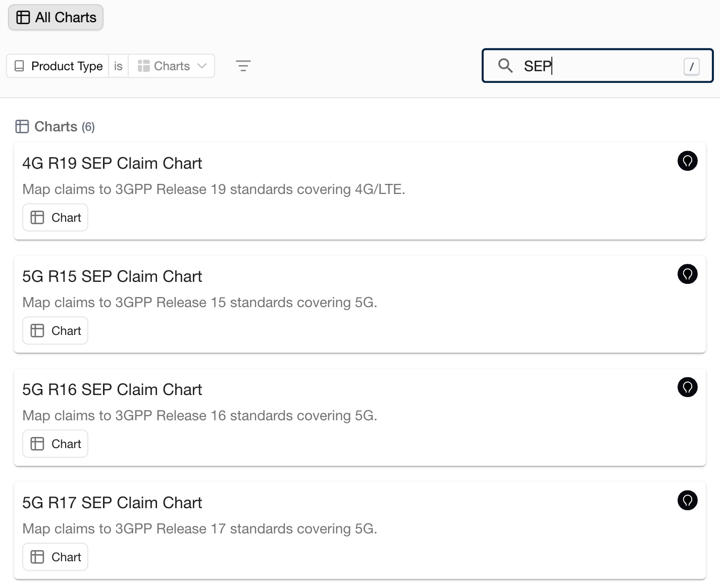720x588 pixels.
Task: Open the 5G R17 SEP Claim Chart card
Action: coord(360,530)
